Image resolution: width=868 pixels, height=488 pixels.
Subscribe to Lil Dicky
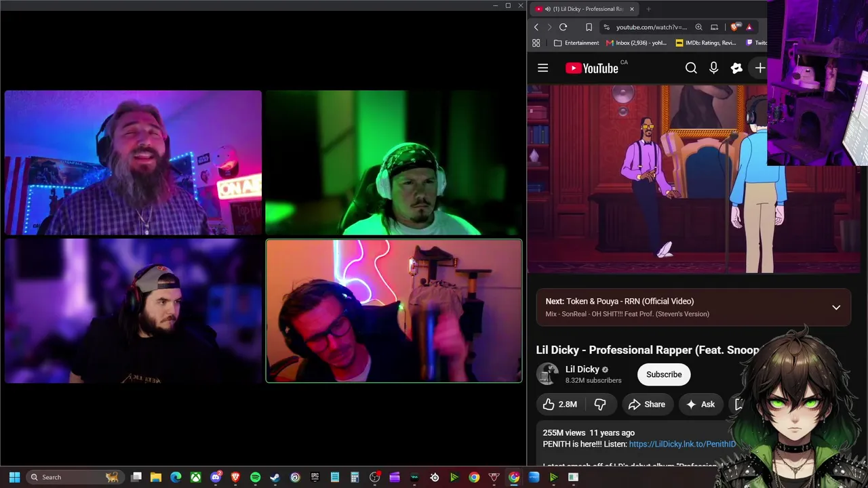[x=664, y=374]
